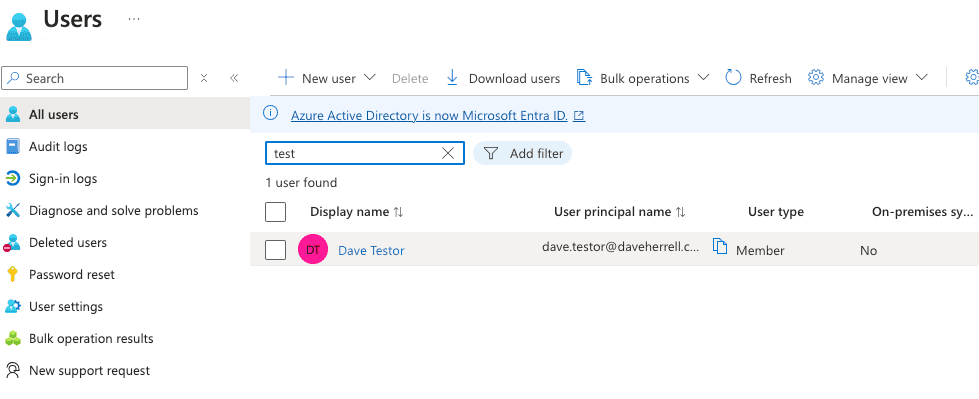Expand the New user dropdown chevron
979x399 pixels.
pyautogui.click(x=370, y=77)
